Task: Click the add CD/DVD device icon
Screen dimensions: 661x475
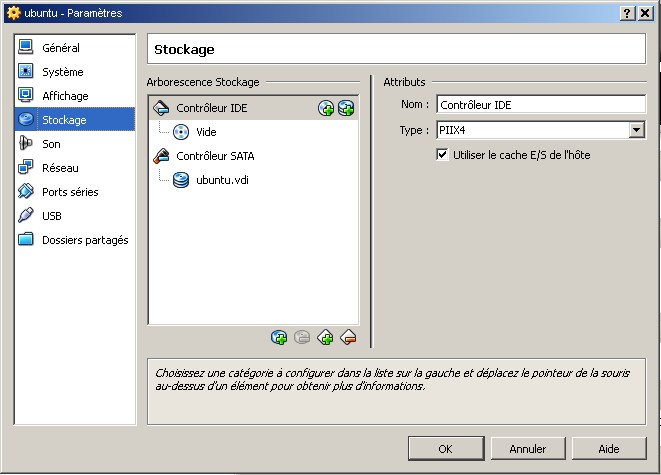Action: [326, 108]
